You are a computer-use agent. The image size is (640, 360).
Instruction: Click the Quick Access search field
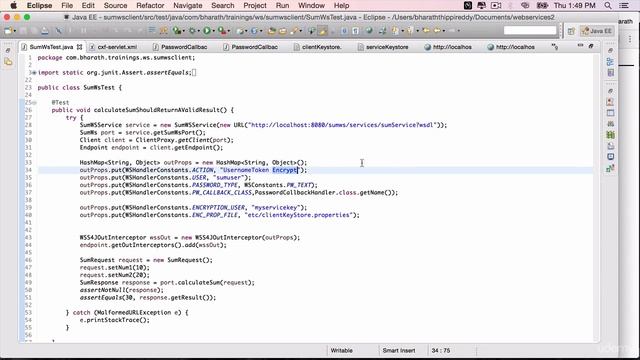tap(530, 31)
